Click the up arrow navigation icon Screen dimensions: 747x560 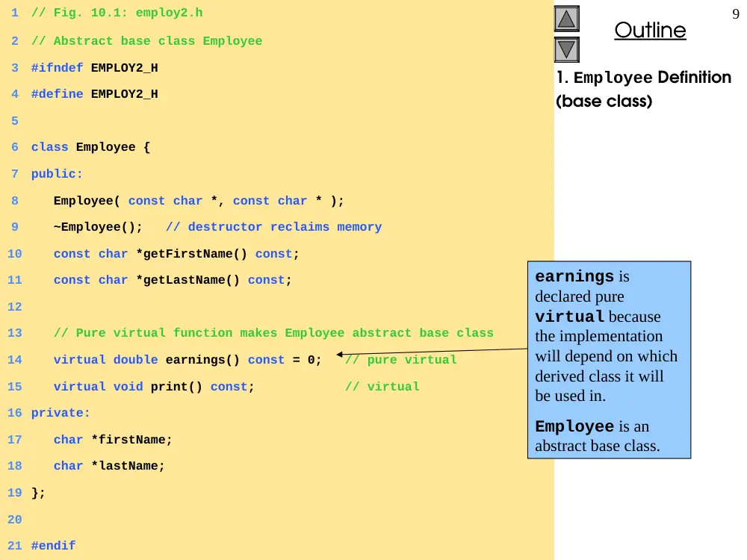(x=566, y=19)
